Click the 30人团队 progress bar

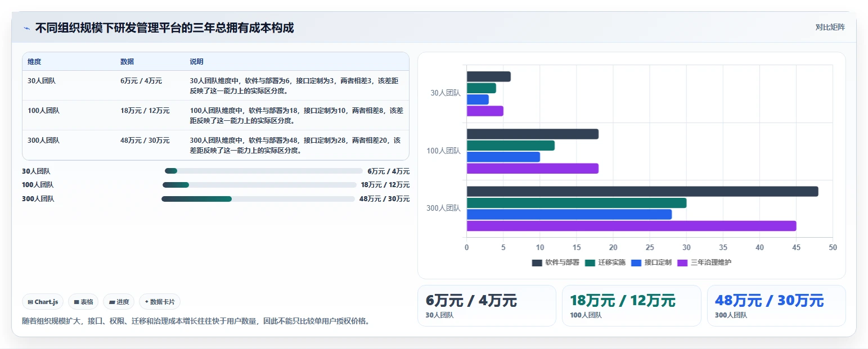(x=263, y=171)
